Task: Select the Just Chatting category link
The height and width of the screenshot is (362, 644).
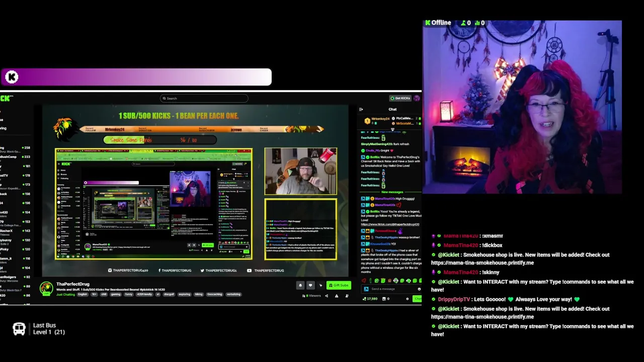Action: pos(65,294)
